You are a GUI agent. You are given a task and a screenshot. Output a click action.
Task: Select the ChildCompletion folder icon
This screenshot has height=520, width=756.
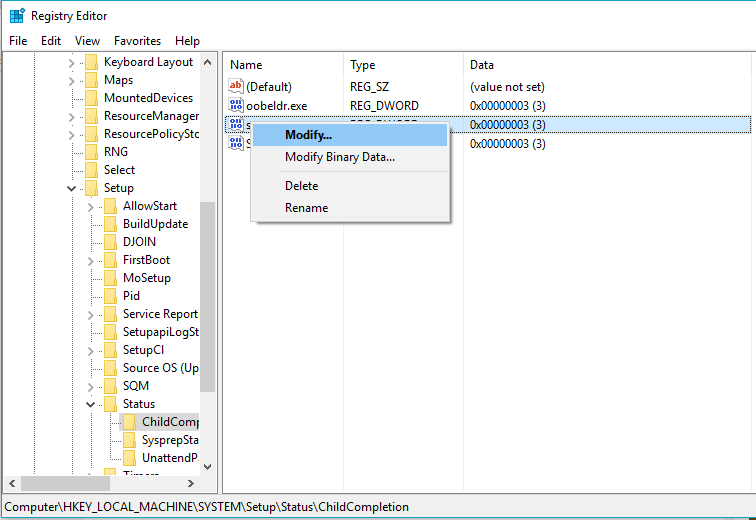[x=130, y=422]
